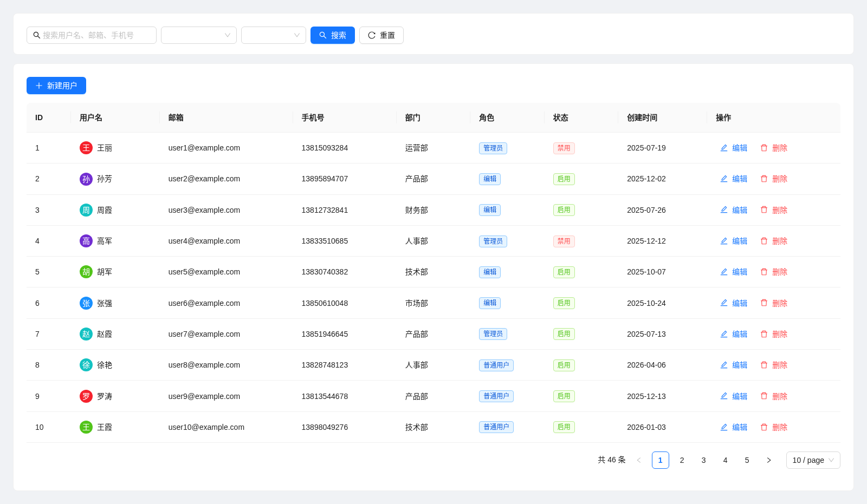This screenshot has width=867, height=504.
Task: Click the avatar icon for 高军
Action: [86, 241]
